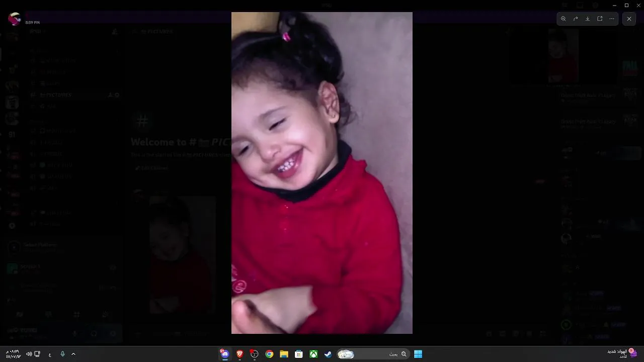This screenshot has width=644, height=362.
Task: Open the taskbar clock and date
Action: (13, 354)
